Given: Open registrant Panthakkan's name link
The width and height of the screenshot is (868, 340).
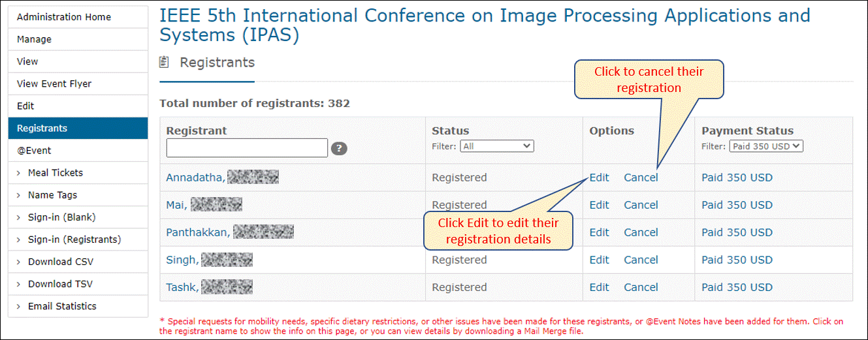Looking at the screenshot, I should (198, 232).
